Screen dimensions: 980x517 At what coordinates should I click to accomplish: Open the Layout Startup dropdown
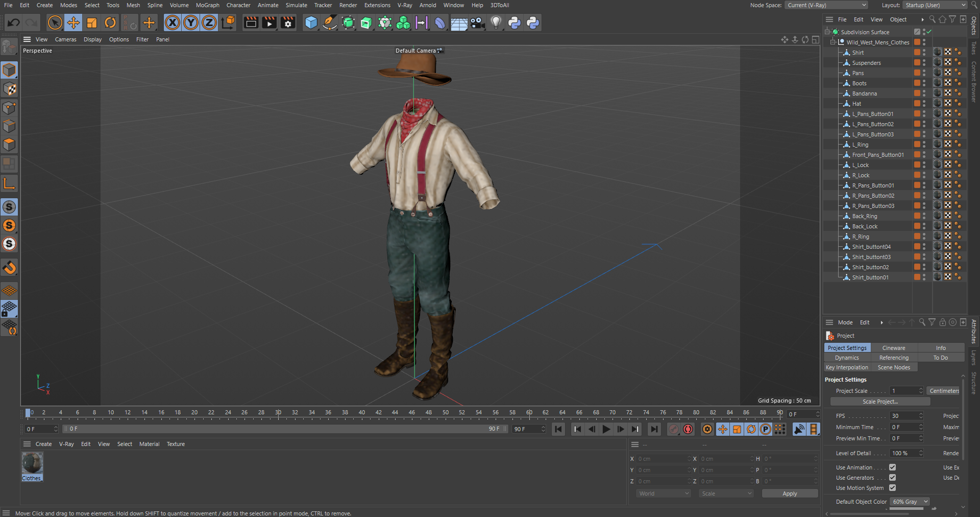coord(935,5)
